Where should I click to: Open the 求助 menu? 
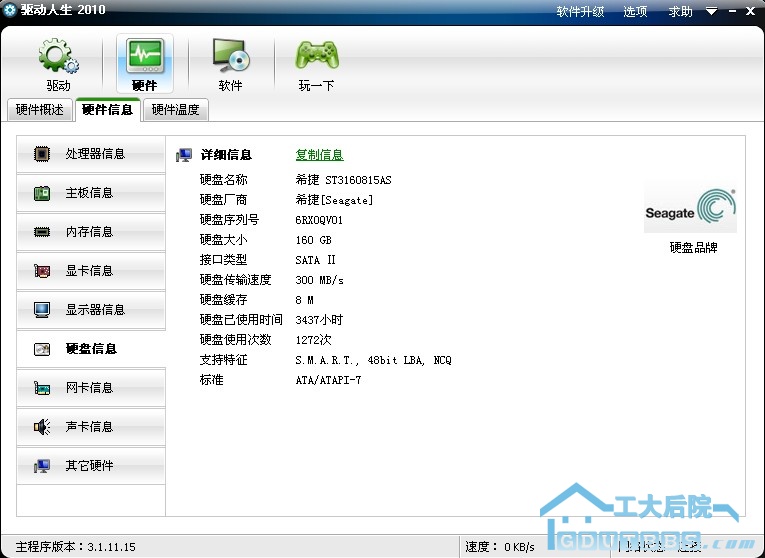click(680, 11)
